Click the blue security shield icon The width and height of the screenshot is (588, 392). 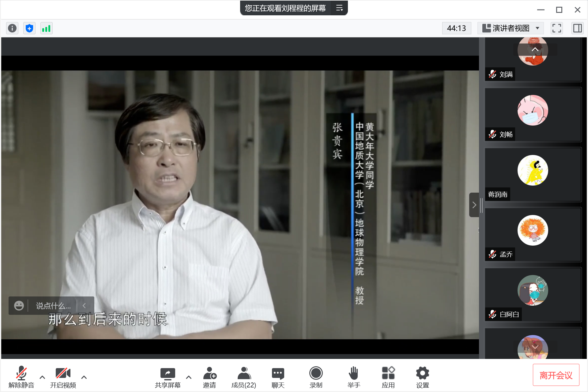pos(29,28)
